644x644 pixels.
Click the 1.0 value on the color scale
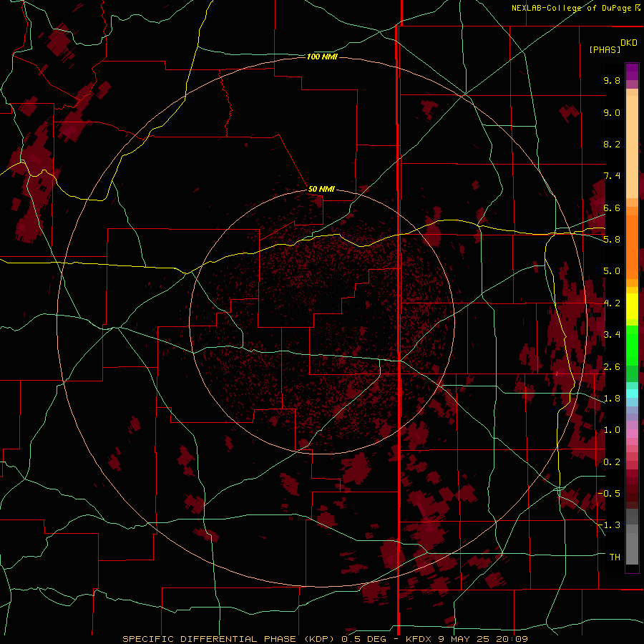612,430
